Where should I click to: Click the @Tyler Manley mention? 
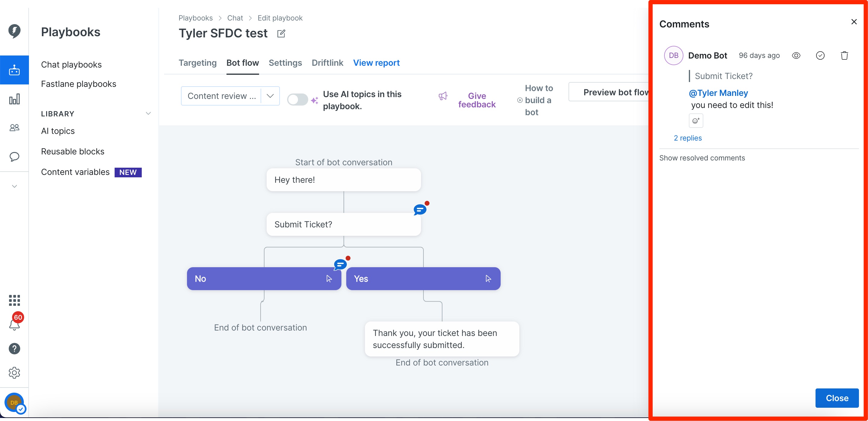(718, 93)
